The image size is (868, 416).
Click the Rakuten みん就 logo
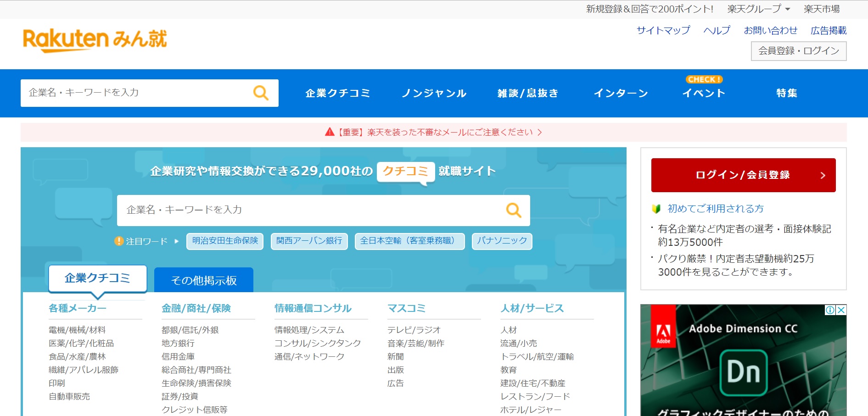click(95, 40)
